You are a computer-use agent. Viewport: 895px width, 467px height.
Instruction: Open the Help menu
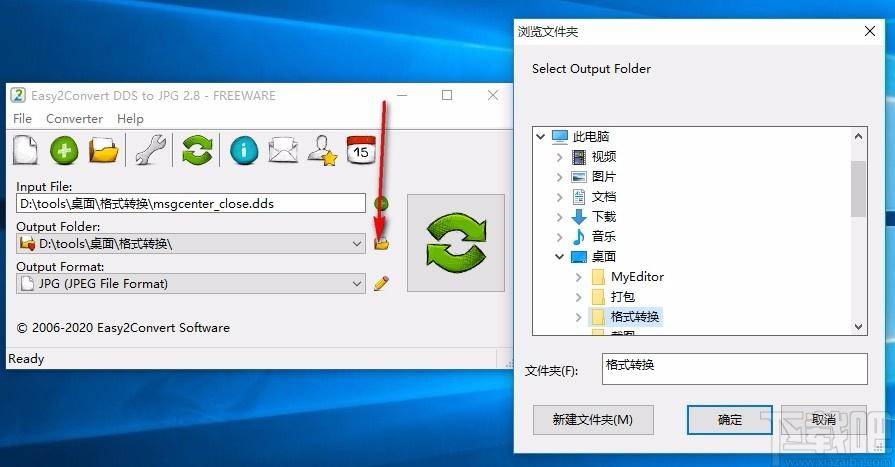[130, 119]
